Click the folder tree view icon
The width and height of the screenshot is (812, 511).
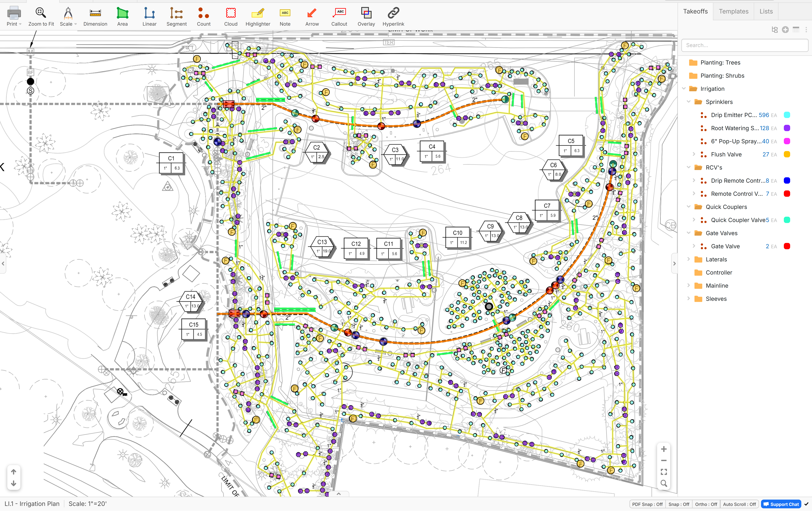(775, 30)
